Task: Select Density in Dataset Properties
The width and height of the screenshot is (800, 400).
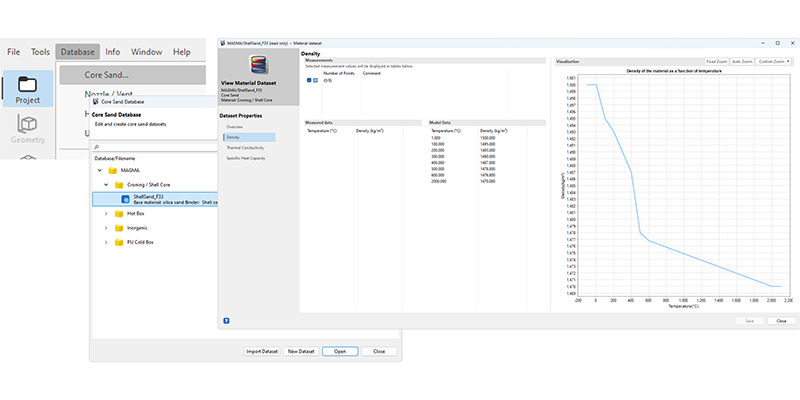Action: tap(249, 137)
